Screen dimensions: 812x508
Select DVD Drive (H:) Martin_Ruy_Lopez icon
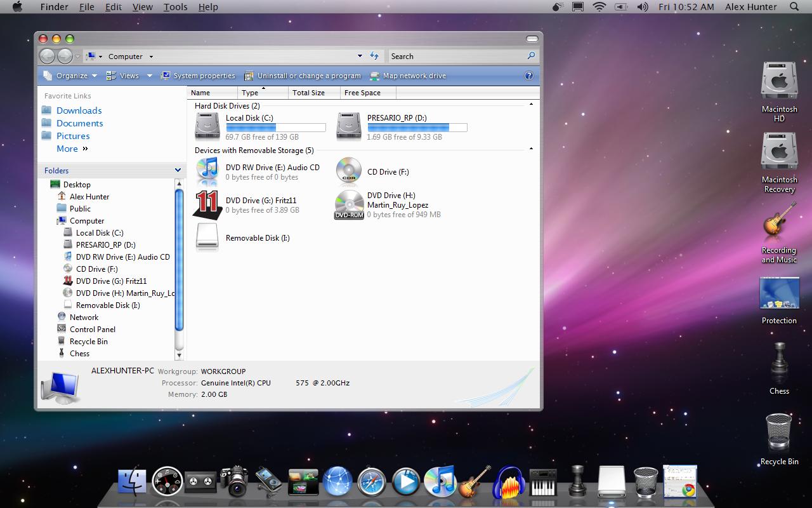[x=349, y=204]
